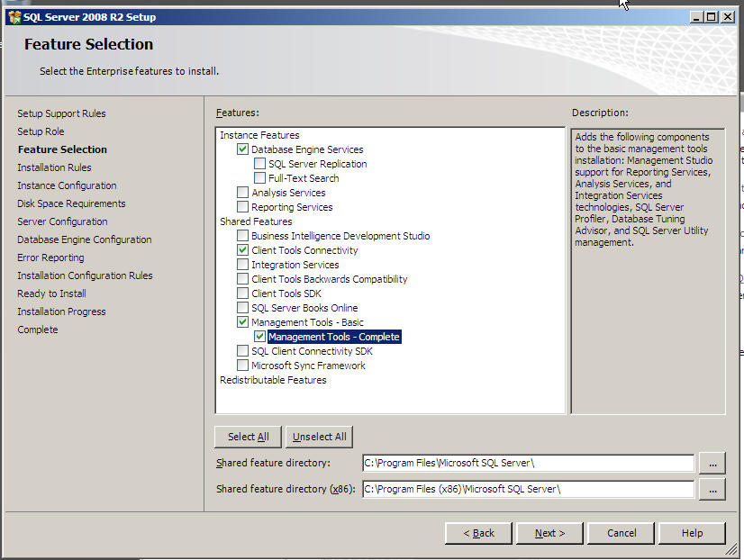The height and width of the screenshot is (560, 744).
Task: Click Installation Rules step
Action: click(x=54, y=167)
